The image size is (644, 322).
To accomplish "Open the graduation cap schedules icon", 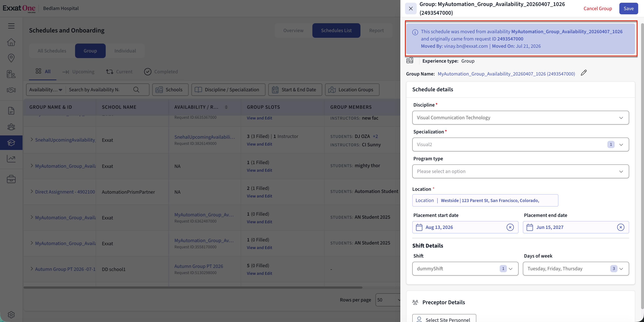I will (x=11, y=143).
